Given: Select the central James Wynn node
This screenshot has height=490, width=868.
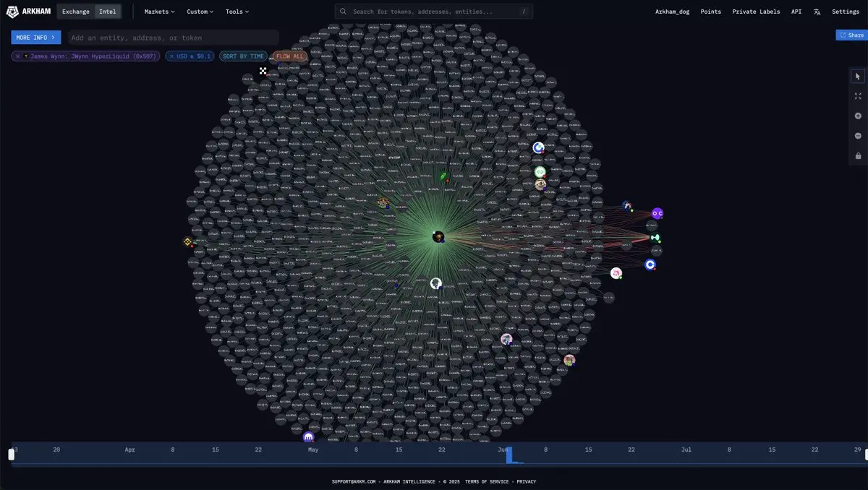Looking at the screenshot, I should pyautogui.click(x=438, y=236).
